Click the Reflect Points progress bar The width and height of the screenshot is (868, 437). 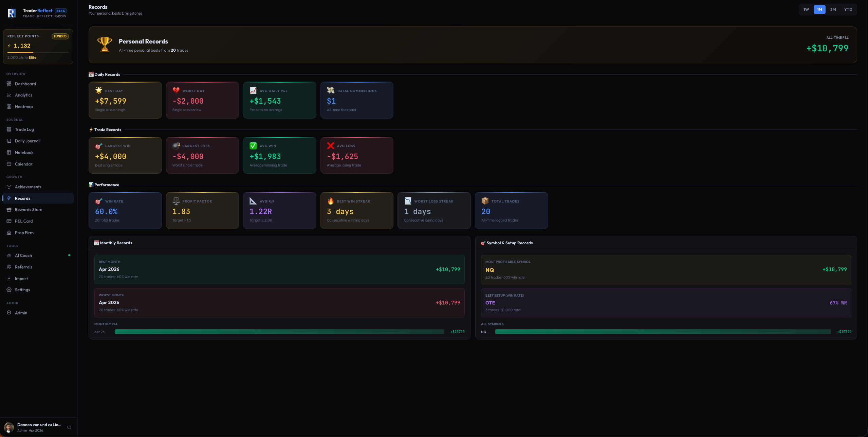(x=38, y=52)
